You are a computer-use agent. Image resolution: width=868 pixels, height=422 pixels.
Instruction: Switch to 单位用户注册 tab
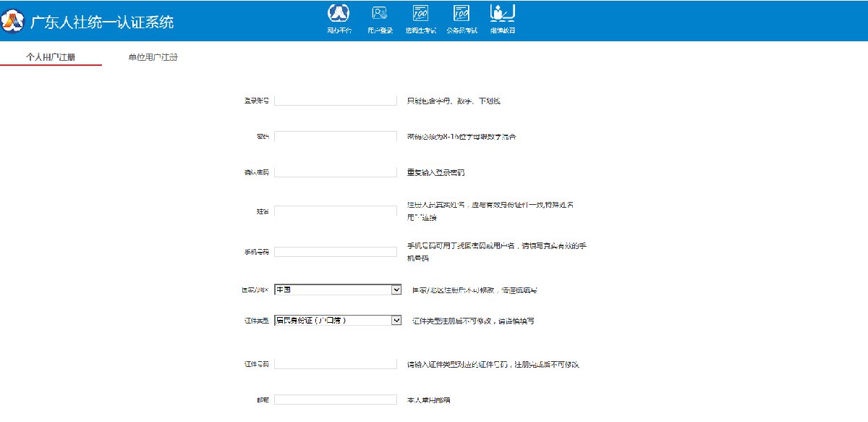tap(153, 57)
